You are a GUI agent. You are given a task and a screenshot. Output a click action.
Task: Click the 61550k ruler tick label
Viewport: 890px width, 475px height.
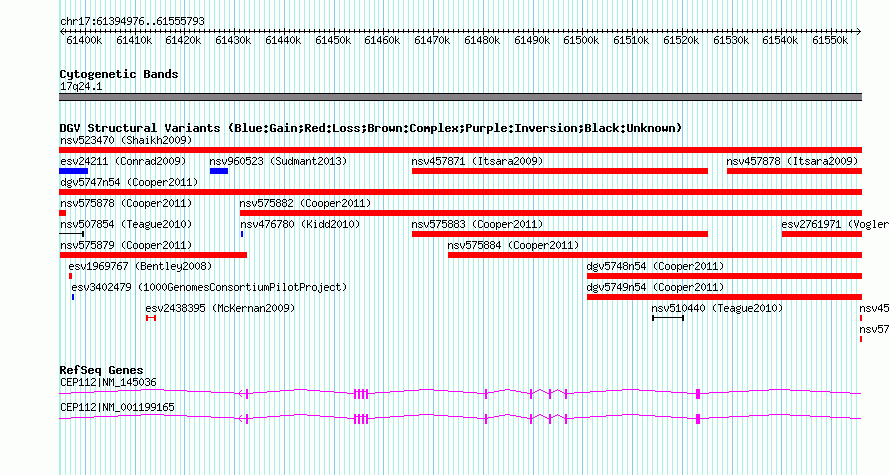tap(830, 40)
